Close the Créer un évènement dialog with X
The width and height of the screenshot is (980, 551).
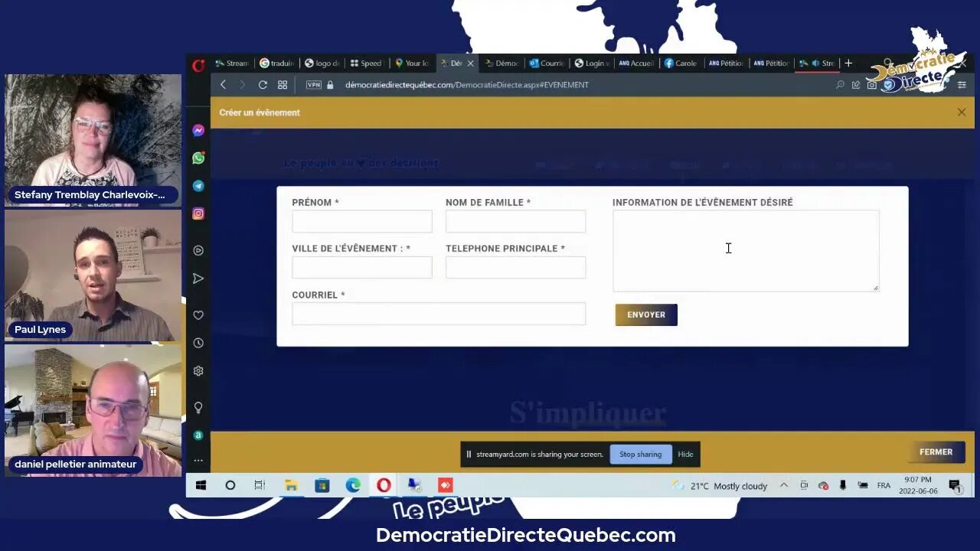(x=962, y=112)
